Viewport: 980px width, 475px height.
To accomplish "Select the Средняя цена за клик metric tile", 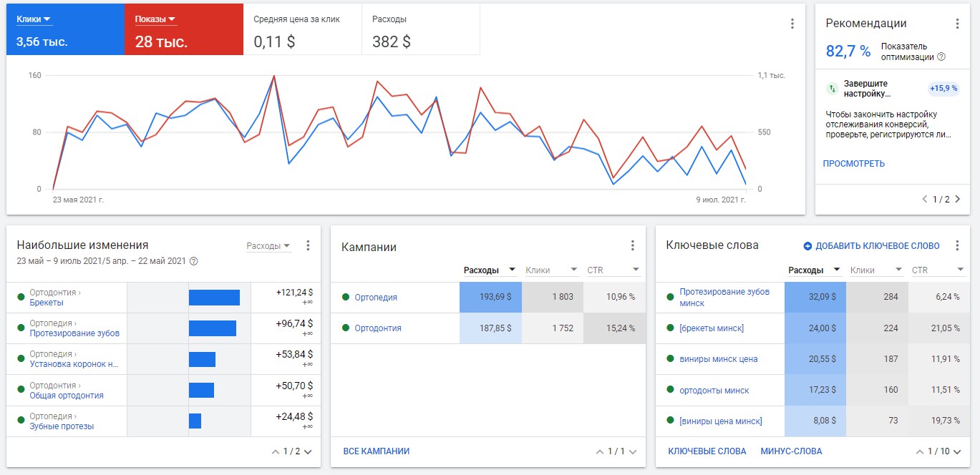I will (x=301, y=30).
